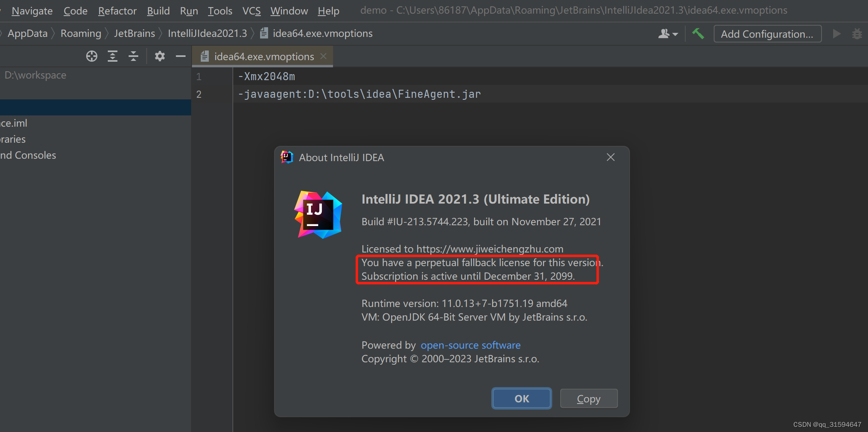Select the Libraries node in project tree

(x=13, y=139)
